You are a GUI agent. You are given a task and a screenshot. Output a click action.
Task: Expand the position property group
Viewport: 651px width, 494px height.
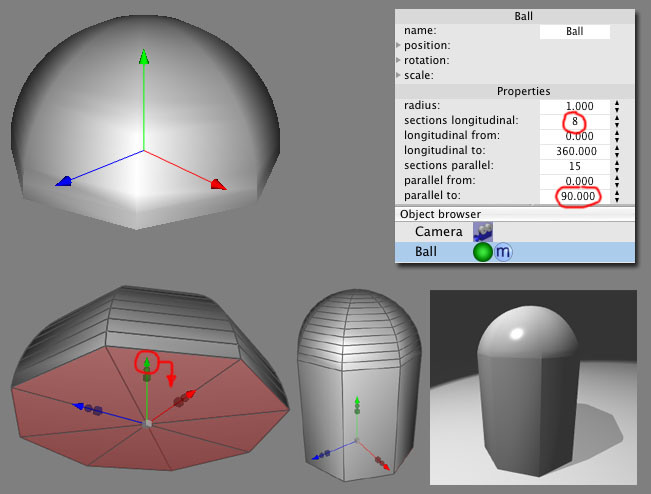399,45
